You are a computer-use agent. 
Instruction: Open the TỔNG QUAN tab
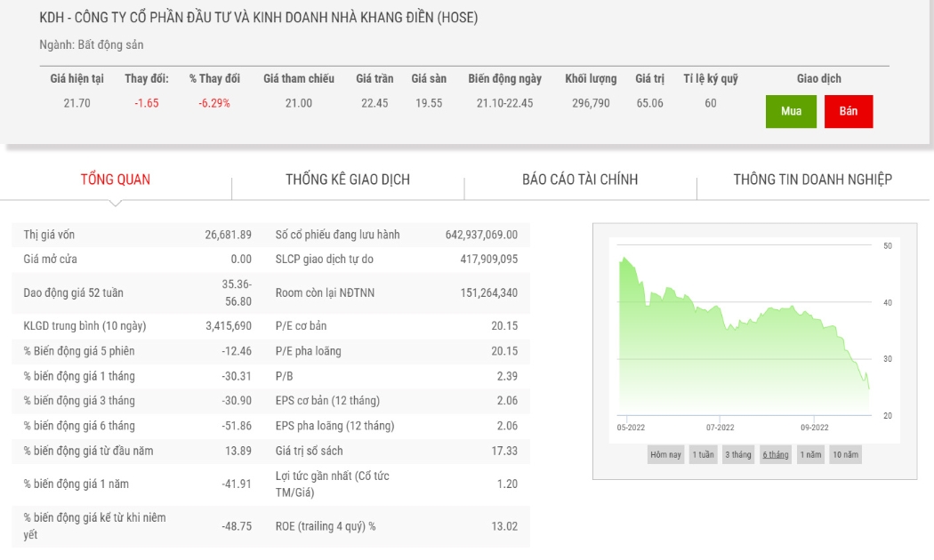116,180
